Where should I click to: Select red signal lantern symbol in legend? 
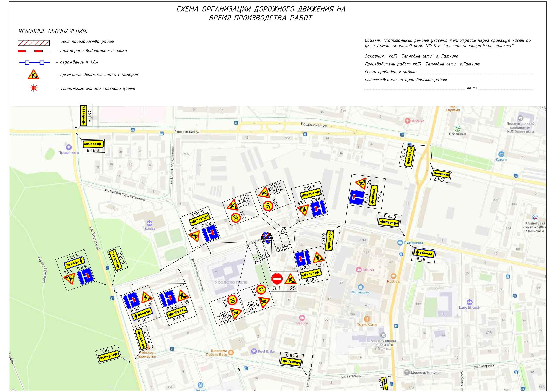(x=34, y=88)
